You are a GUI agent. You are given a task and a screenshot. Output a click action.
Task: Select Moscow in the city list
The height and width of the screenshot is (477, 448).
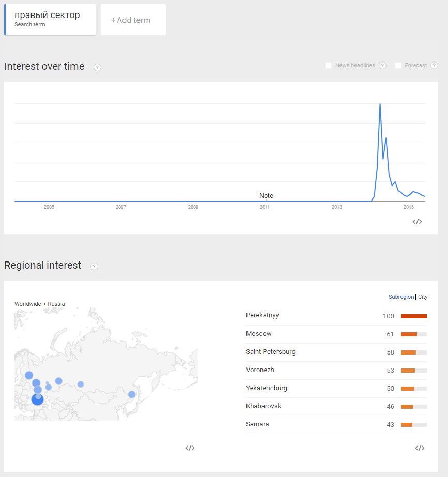[x=259, y=334]
